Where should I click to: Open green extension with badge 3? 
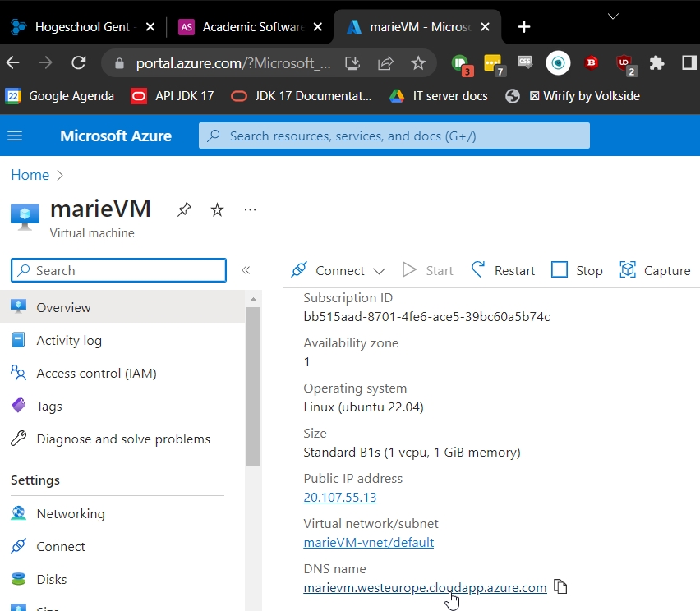pos(461,64)
